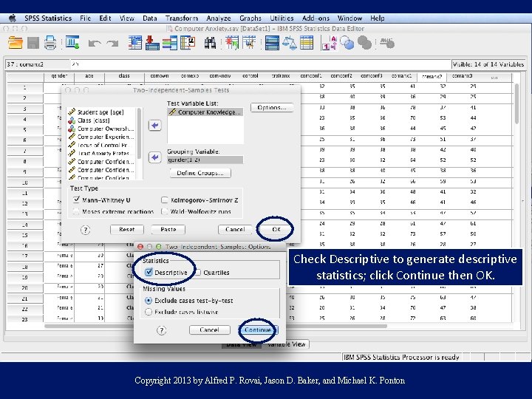Click the Value labels icon

click(x=329, y=43)
